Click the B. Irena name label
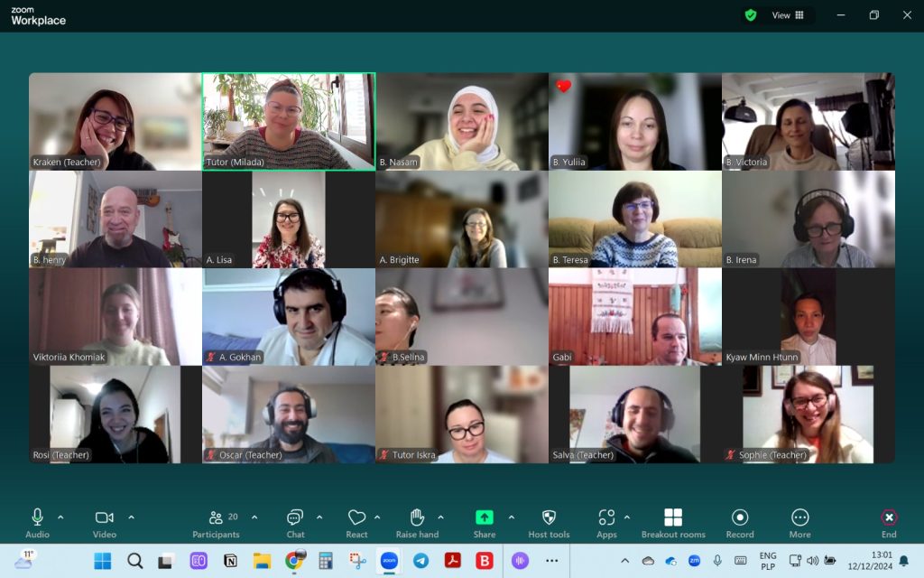This screenshot has height=578, width=924. click(x=742, y=259)
